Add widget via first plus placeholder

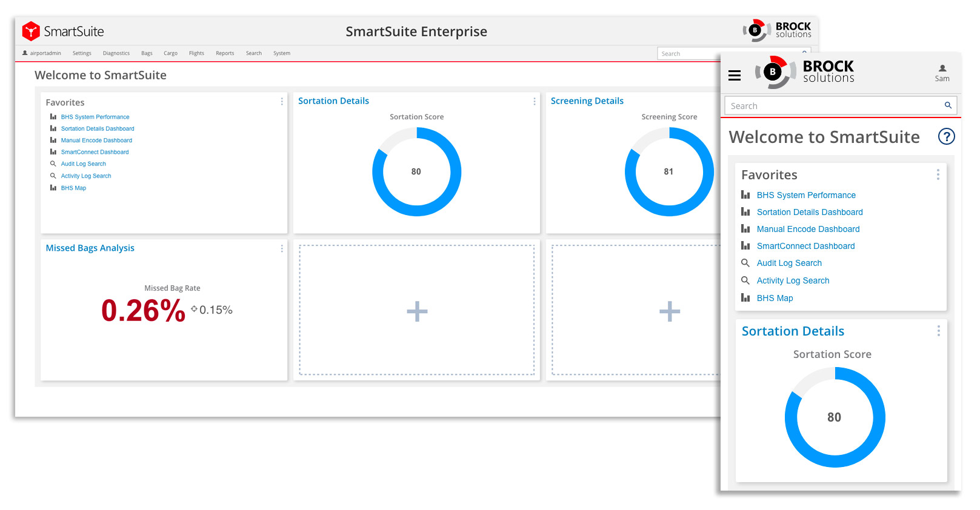point(417,311)
